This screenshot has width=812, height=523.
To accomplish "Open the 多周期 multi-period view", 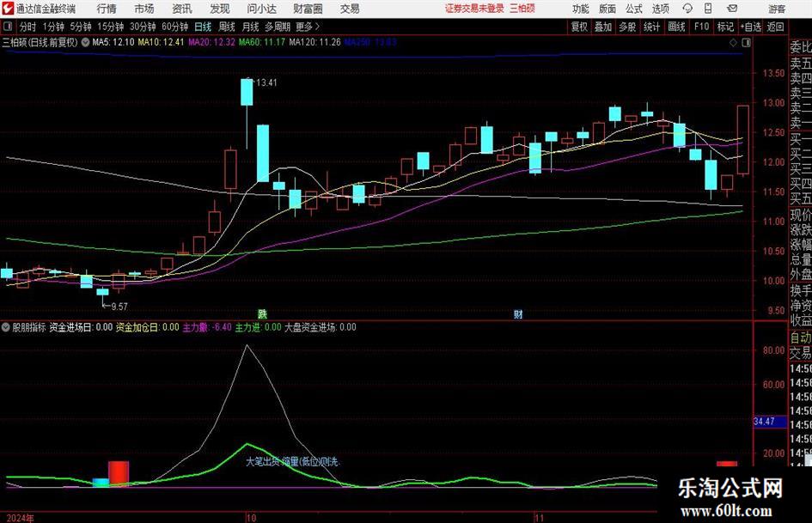I will pos(278,27).
